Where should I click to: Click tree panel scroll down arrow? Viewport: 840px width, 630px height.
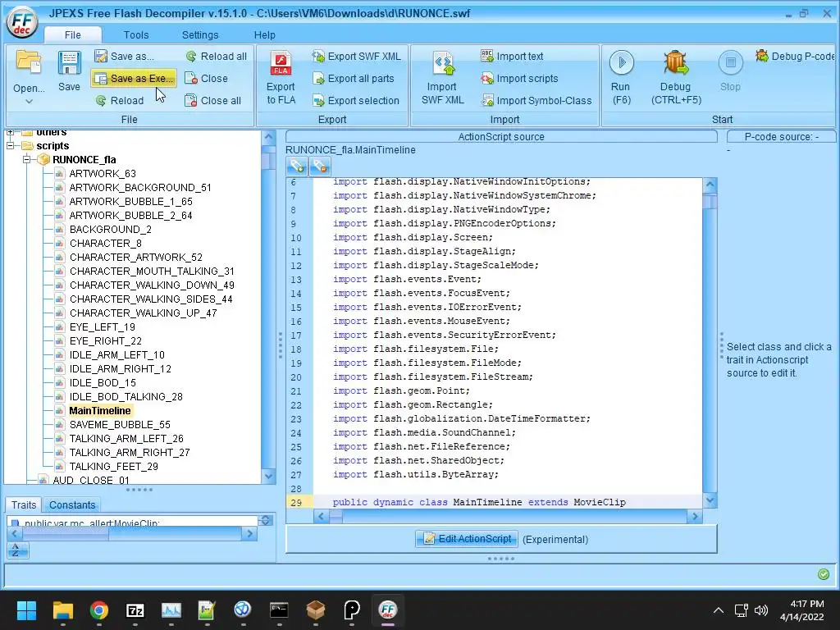pos(268,475)
